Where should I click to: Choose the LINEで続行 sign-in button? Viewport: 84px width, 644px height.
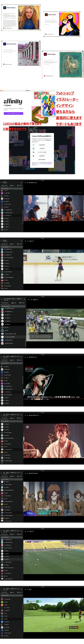(42, 149)
